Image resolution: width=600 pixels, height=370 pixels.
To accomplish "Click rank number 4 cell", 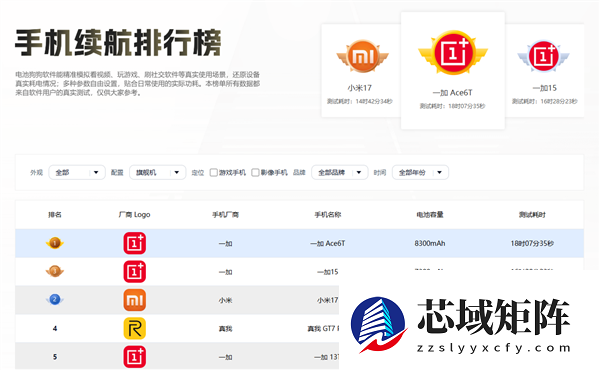I will click(x=55, y=328).
